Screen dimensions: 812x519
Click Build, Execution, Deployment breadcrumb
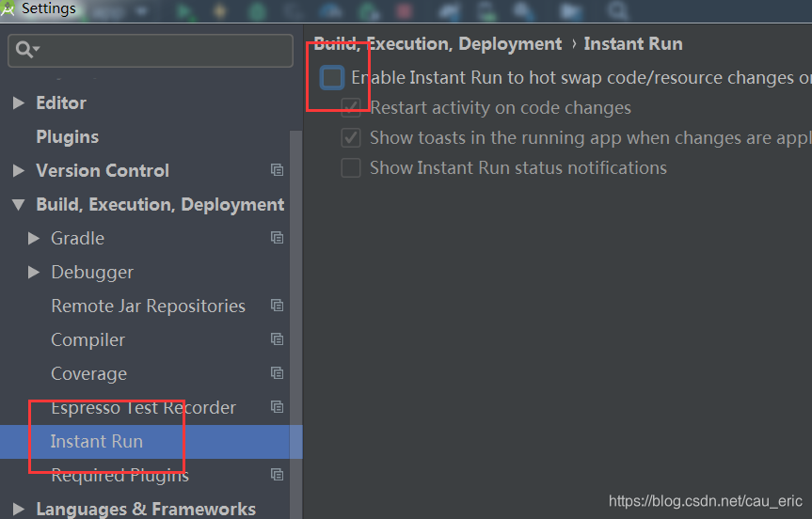tap(438, 44)
